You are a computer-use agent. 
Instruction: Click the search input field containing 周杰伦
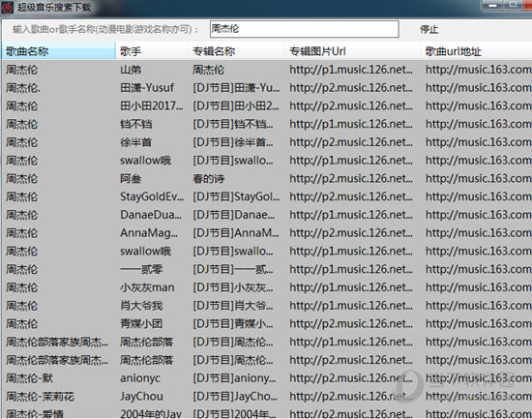point(304,29)
